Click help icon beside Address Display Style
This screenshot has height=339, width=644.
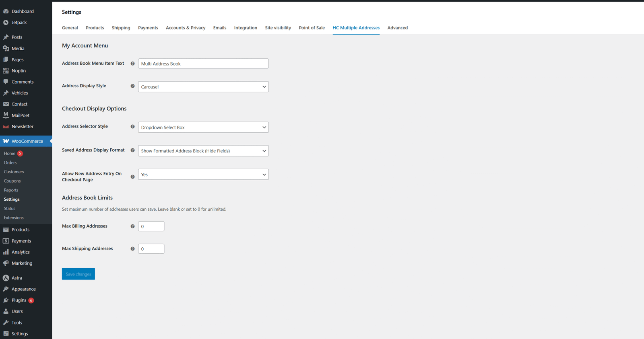point(132,86)
